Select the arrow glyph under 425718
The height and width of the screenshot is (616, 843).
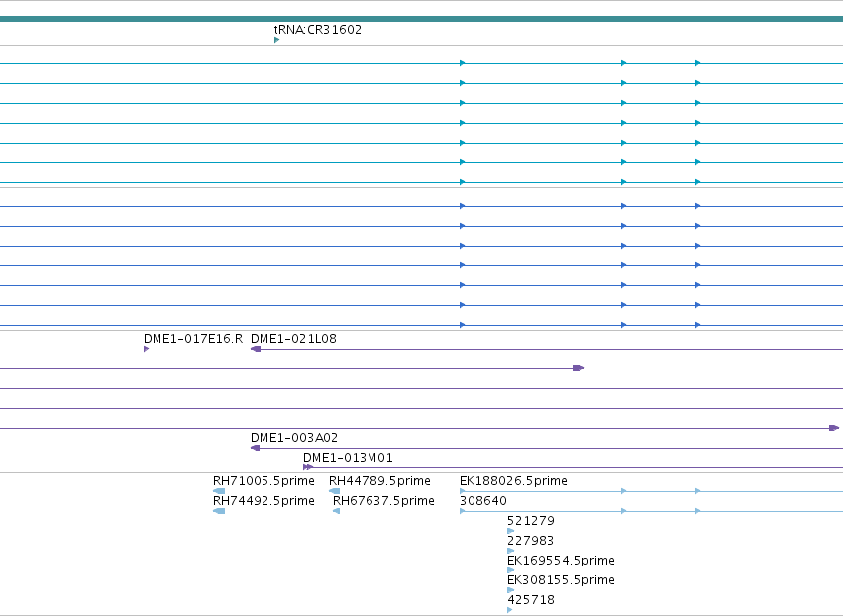click(x=510, y=610)
